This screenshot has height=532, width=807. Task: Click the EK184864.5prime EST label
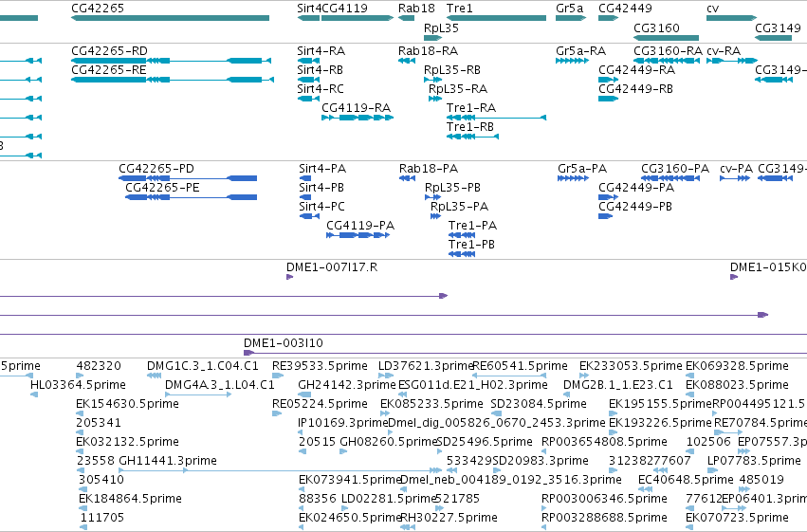130,499
